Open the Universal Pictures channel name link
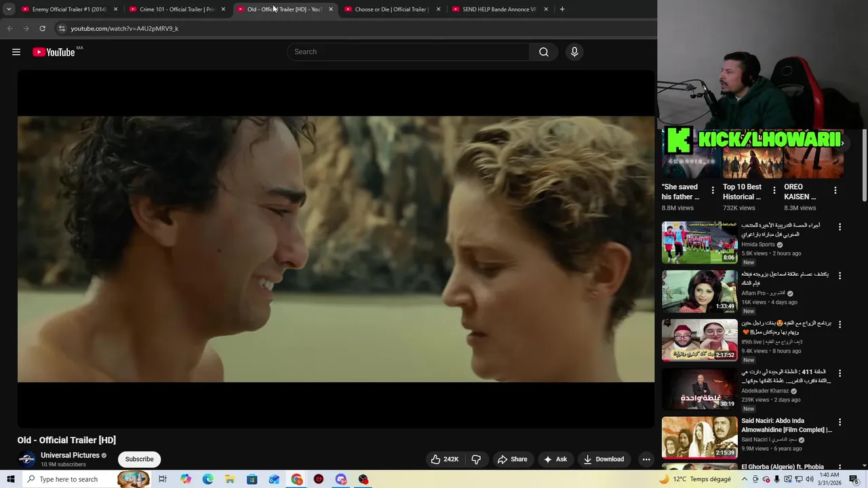 [70, 455]
